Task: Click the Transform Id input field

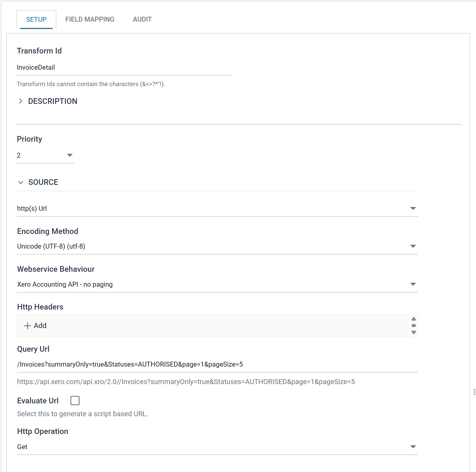Action: click(125, 68)
